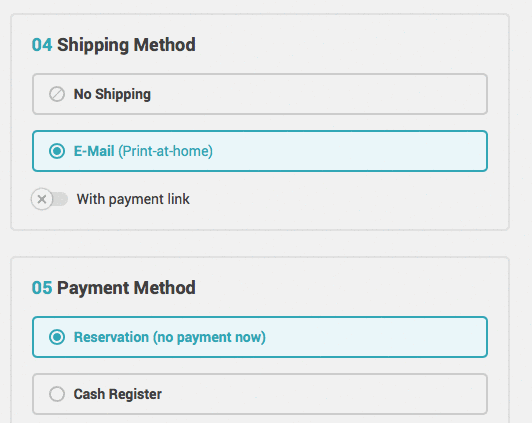Choose the E-Mail Print-at-home option box
The image size is (532, 423).
(x=260, y=151)
